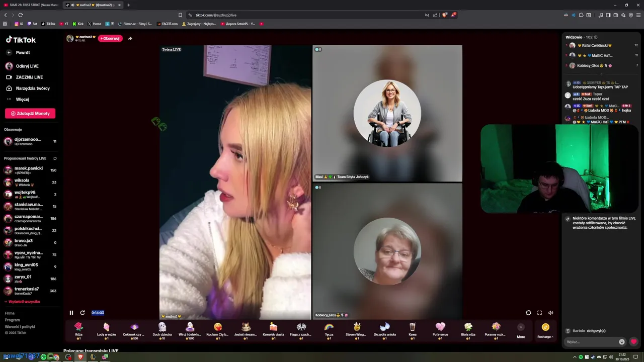Click the refresh stream icon next to pause
Viewport: 644px width, 362px height.
click(83, 313)
